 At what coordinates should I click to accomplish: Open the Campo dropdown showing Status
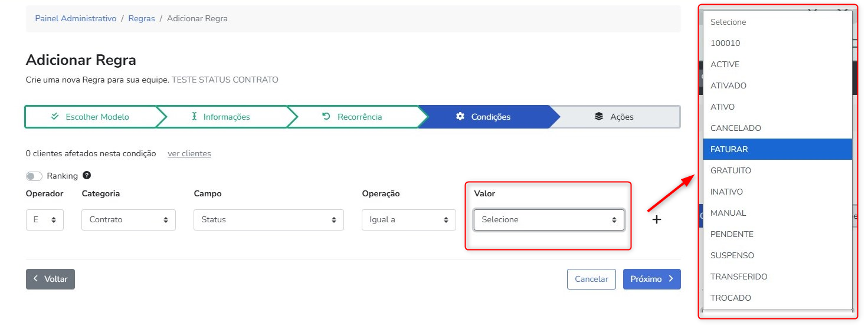(x=268, y=220)
